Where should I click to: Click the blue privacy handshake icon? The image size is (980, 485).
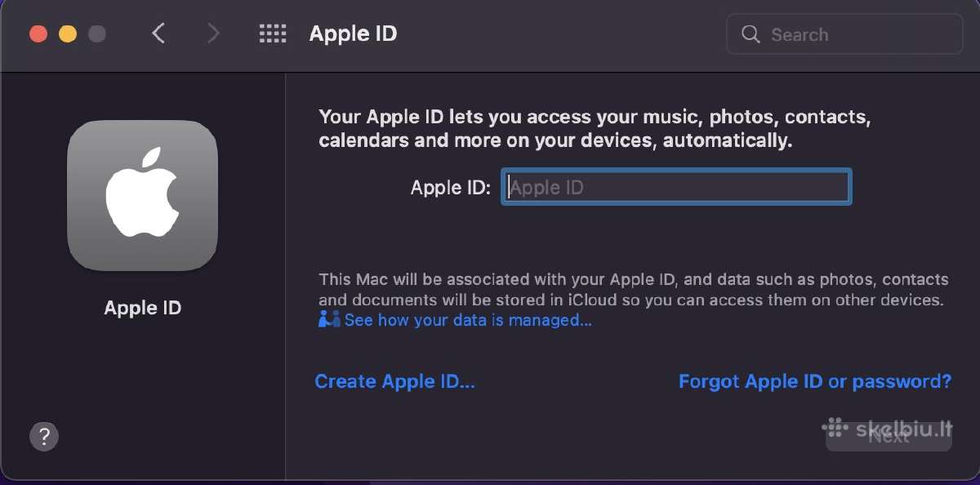pyautogui.click(x=329, y=319)
